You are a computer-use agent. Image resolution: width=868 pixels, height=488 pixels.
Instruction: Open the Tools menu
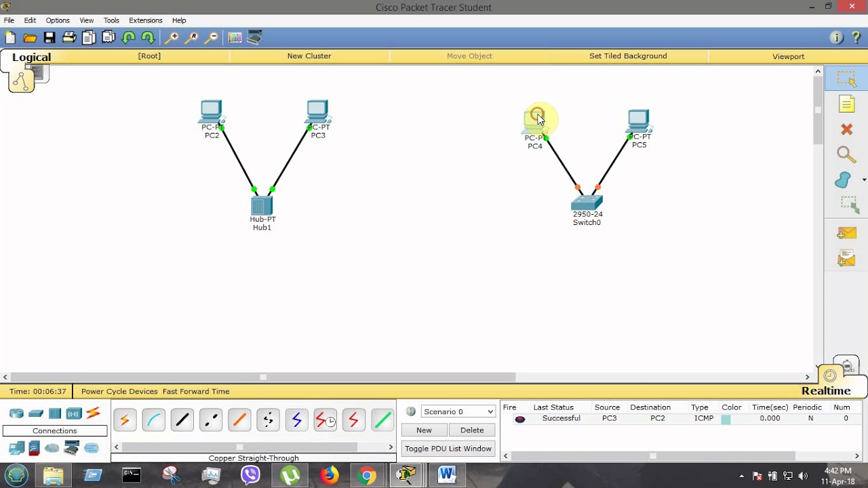(x=111, y=20)
